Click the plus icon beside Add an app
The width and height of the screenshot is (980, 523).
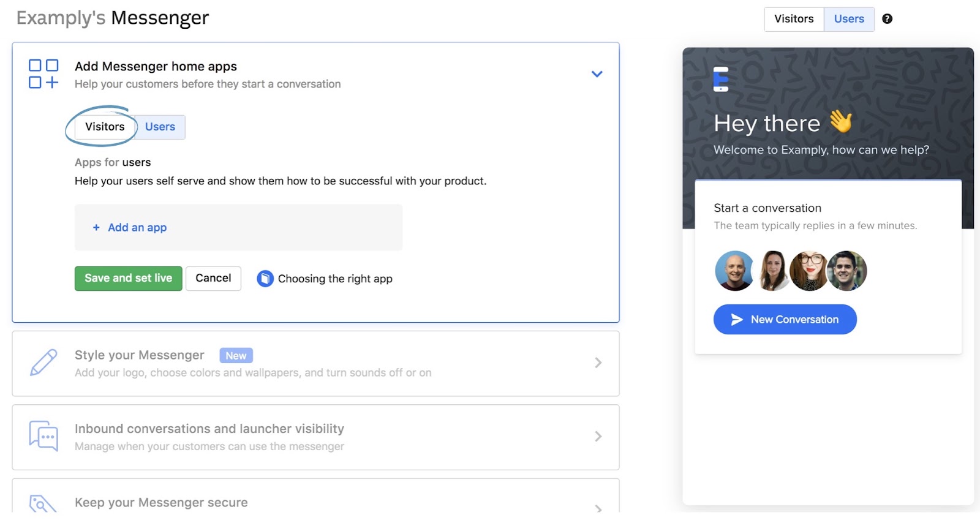(96, 228)
